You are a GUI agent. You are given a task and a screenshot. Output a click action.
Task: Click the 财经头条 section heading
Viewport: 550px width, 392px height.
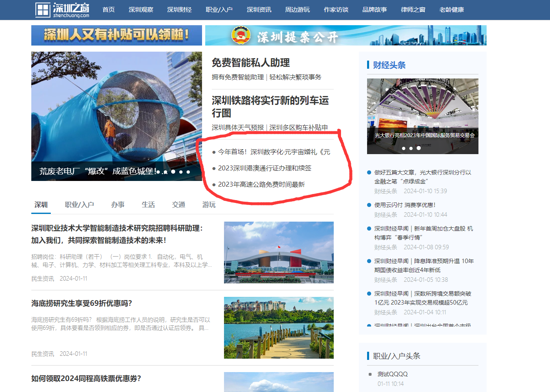click(x=389, y=65)
